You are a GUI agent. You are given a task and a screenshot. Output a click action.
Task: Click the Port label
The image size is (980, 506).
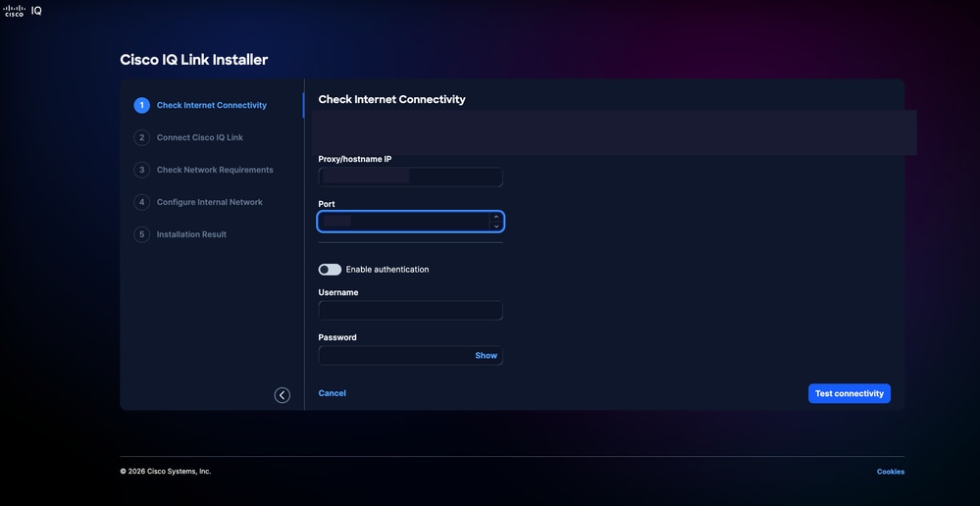[x=327, y=204]
